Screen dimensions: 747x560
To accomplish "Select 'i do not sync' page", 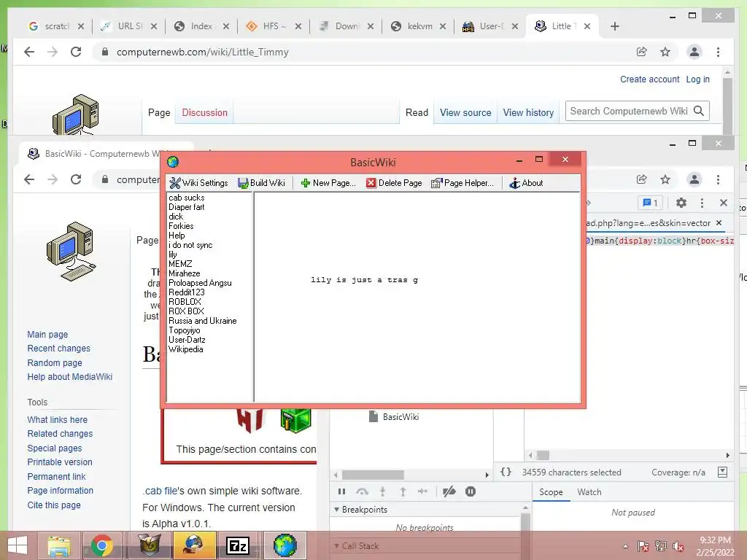I will pyautogui.click(x=190, y=245).
